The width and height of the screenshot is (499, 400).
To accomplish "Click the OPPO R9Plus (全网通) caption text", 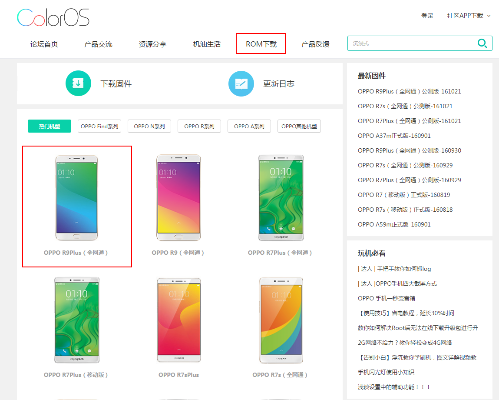I will tap(76, 253).
